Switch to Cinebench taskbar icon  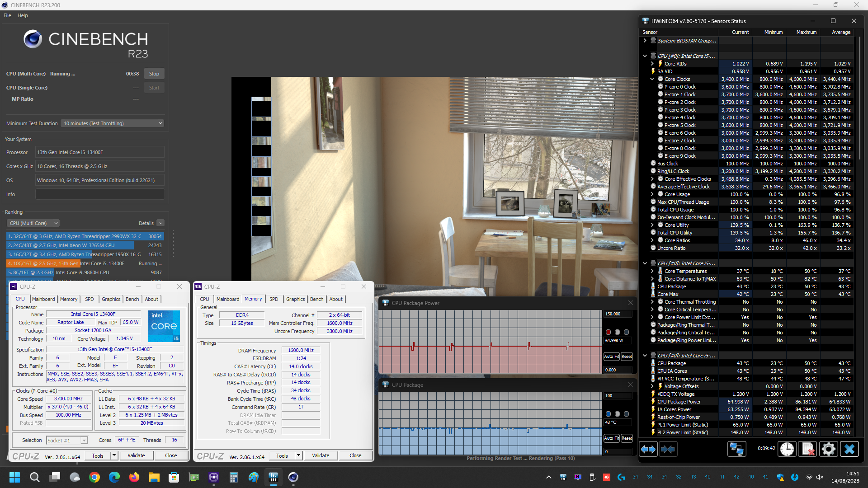click(x=293, y=477)
